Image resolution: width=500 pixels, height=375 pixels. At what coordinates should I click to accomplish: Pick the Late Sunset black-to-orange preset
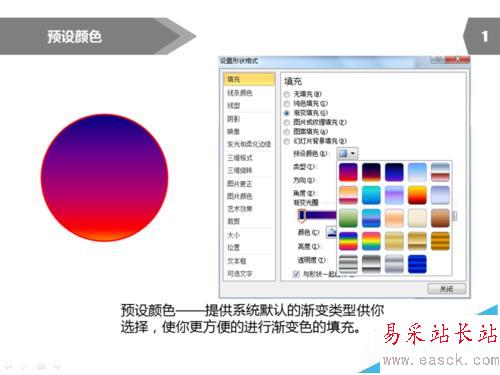point(371,172)
